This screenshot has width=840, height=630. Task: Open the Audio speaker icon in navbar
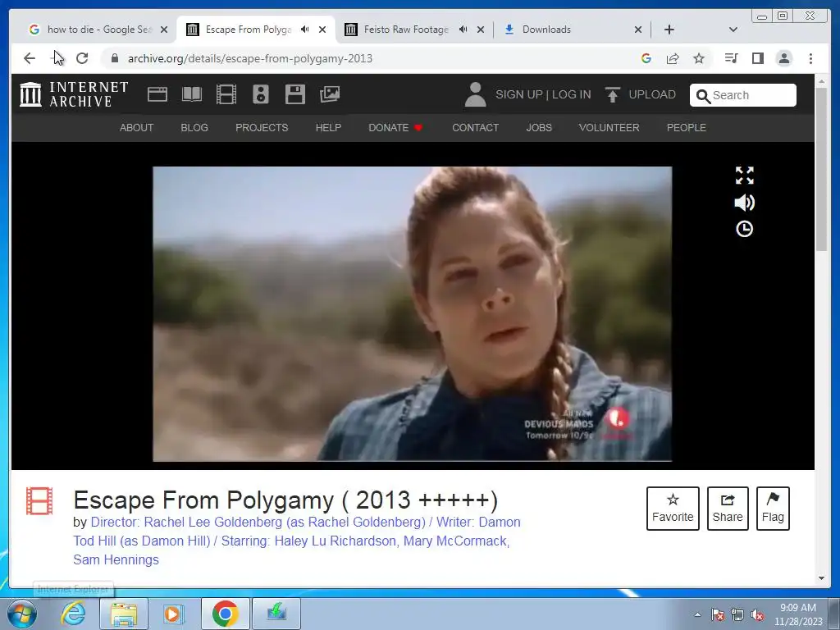tap(261, 94)
